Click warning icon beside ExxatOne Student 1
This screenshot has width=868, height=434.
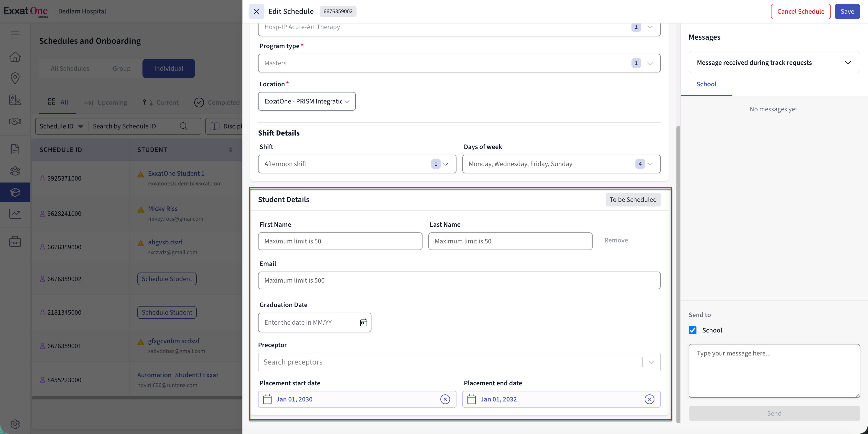coord(141,174)
